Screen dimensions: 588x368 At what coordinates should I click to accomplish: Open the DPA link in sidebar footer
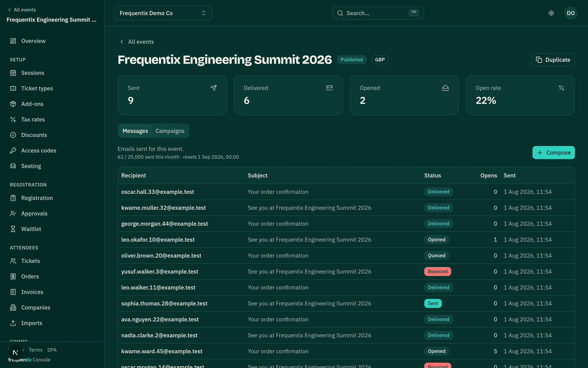tap(52, 350)
